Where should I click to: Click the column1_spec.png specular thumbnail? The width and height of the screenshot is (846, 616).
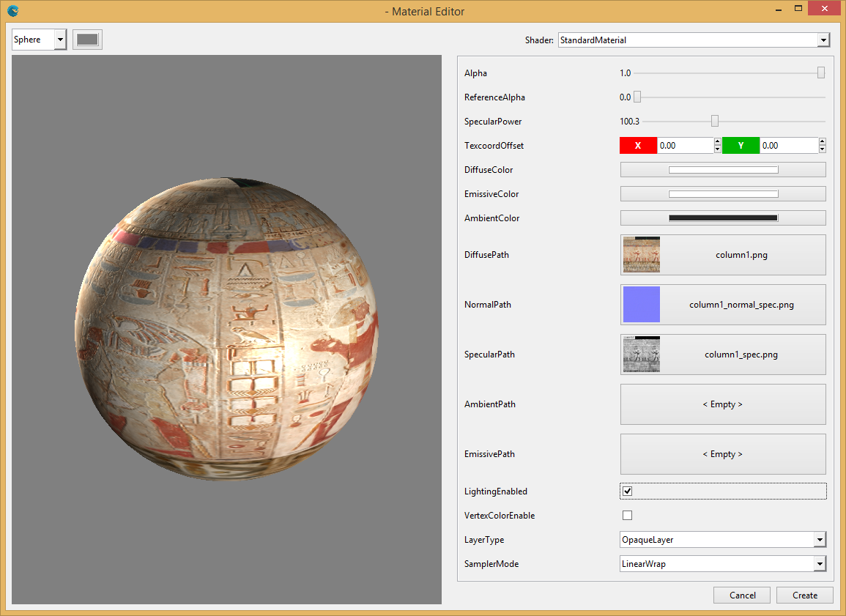pos(642,355)
